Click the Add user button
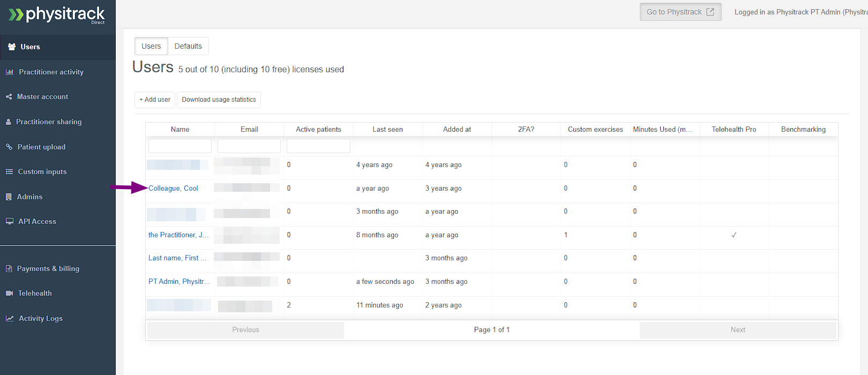 155,100
